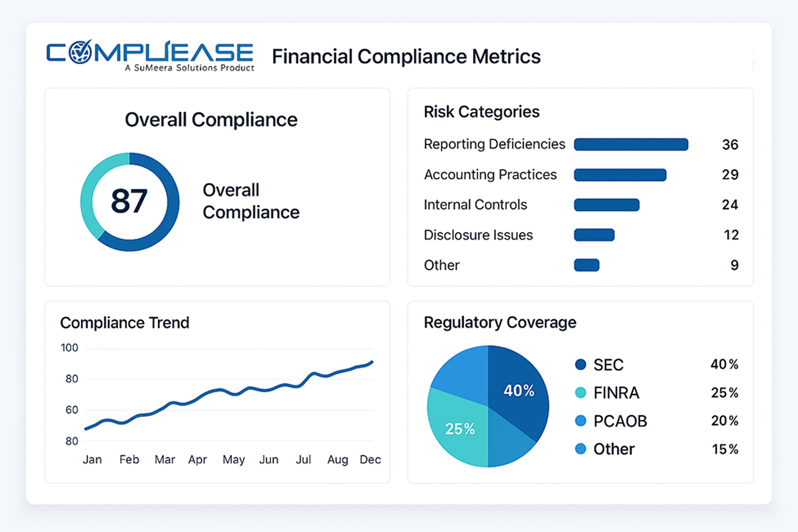The width and height of the screenshot is (798, 532).
Task: Click the Regulatory Coverage heading
Action: click(500, 322)
